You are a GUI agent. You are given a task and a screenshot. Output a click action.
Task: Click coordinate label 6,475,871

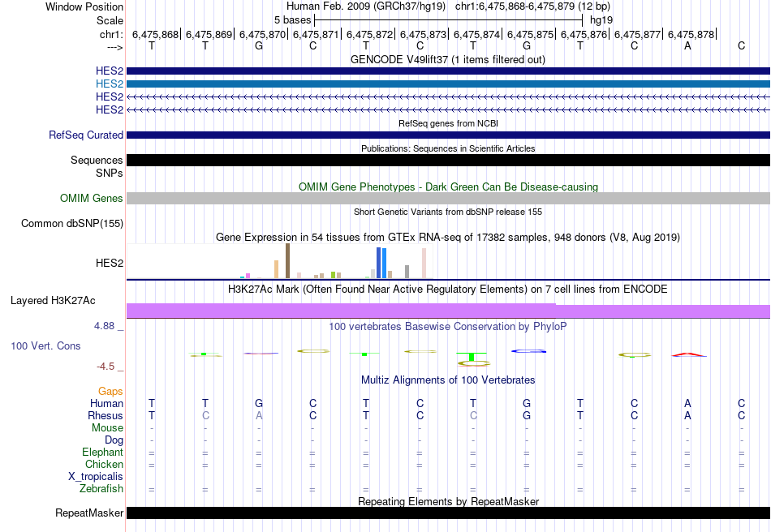click(317, 34)
